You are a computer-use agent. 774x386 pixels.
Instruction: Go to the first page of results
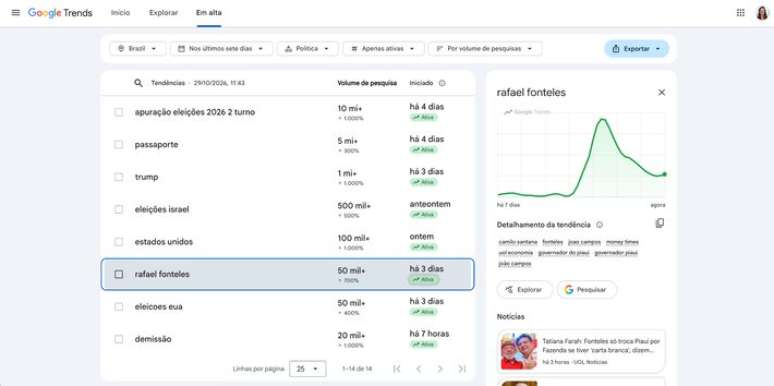[x=396, y=369]
